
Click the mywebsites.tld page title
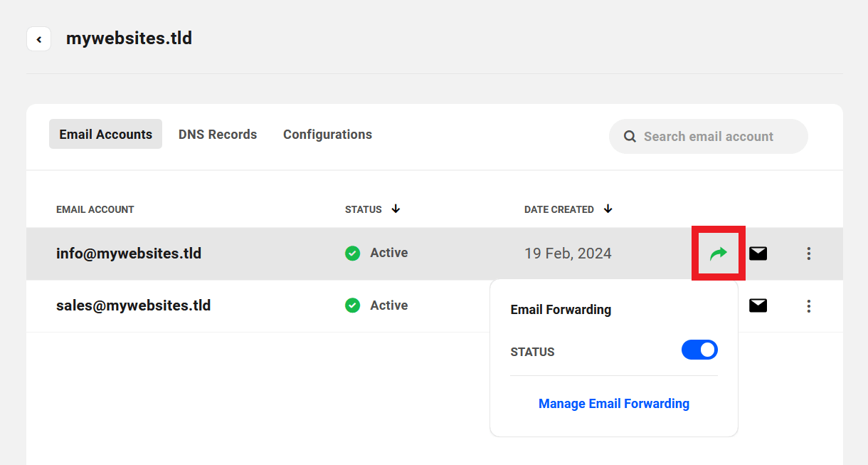(129, 38)
